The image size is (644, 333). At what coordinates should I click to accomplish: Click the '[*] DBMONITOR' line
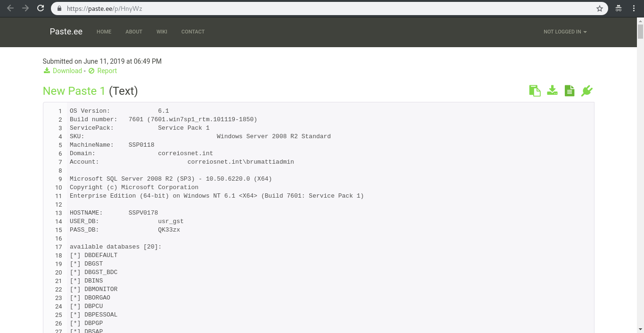93,289
